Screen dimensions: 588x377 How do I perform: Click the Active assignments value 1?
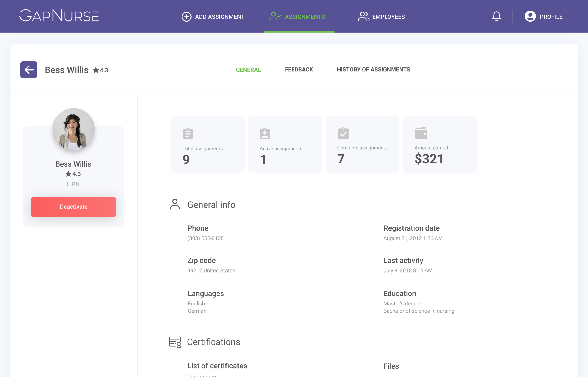pos(263,160)
